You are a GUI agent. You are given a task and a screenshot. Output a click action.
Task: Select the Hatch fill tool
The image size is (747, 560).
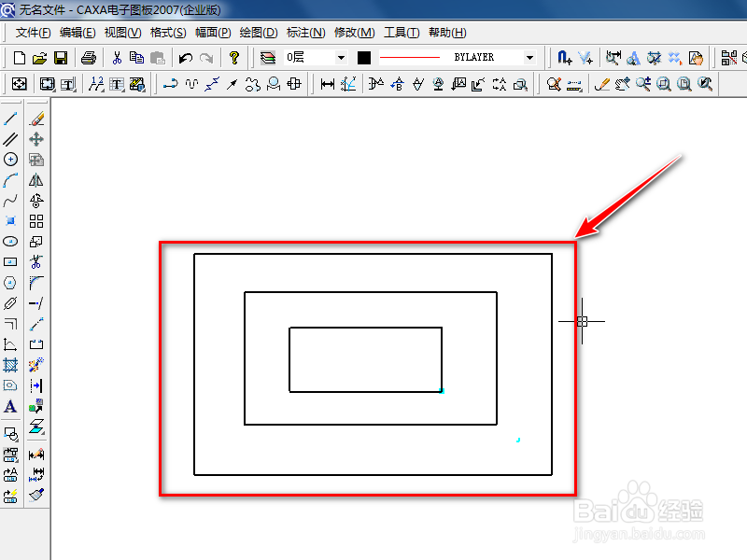coord(10,365)
